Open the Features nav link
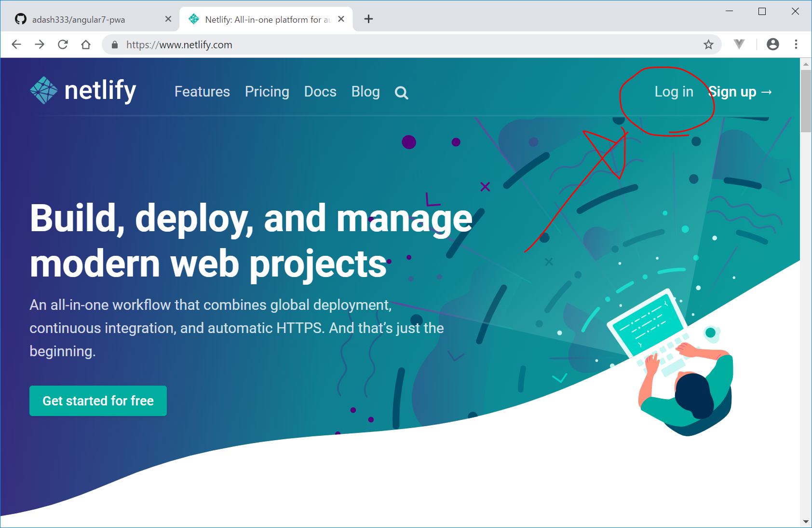Screen dimensions: 812x528 (x=202, y=92)
